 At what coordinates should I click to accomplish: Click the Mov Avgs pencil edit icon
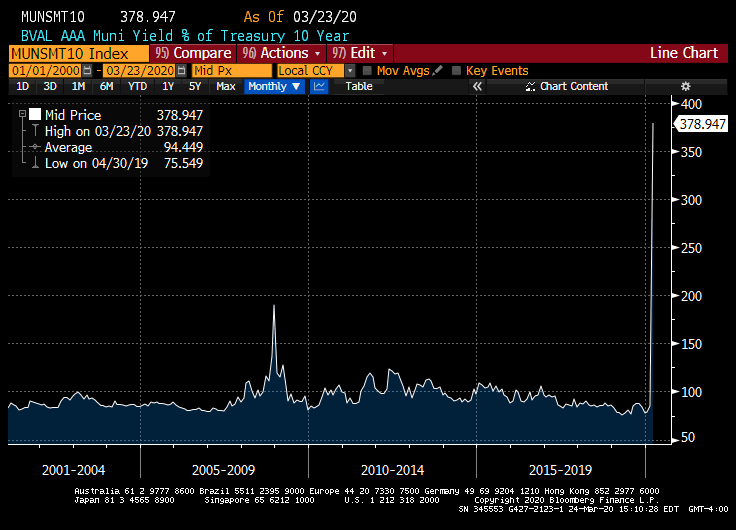click(435, 71)
